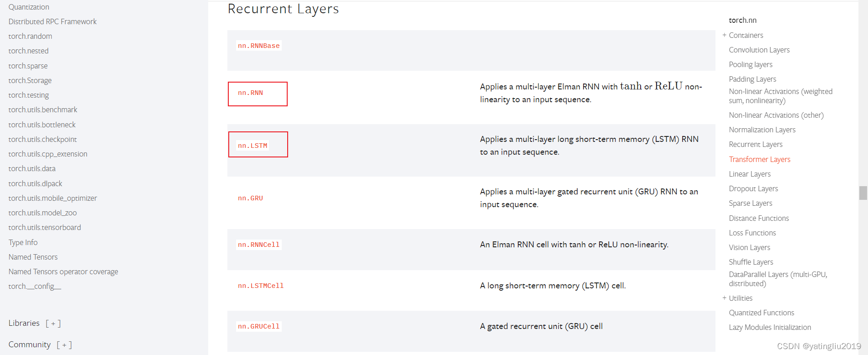Open the Named Tensors page
The width and height of the screenshot is (868, 355).
32,256
